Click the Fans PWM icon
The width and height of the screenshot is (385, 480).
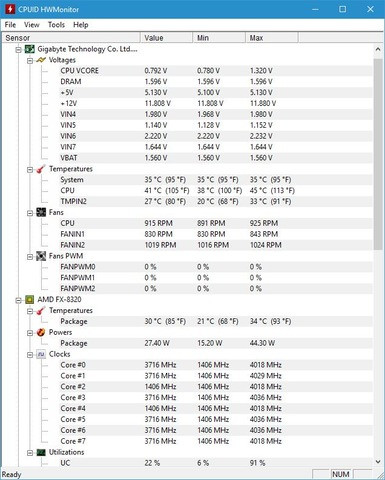(41, 256)
